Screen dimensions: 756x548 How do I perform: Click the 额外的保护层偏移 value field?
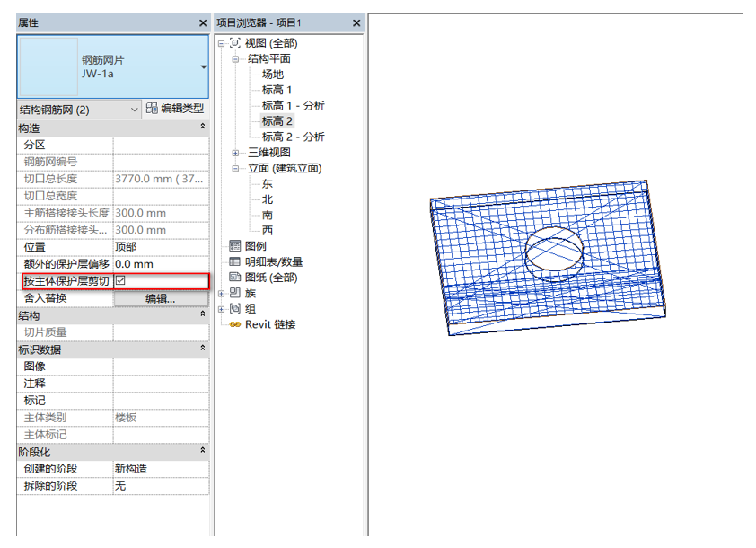click(160, 264)
